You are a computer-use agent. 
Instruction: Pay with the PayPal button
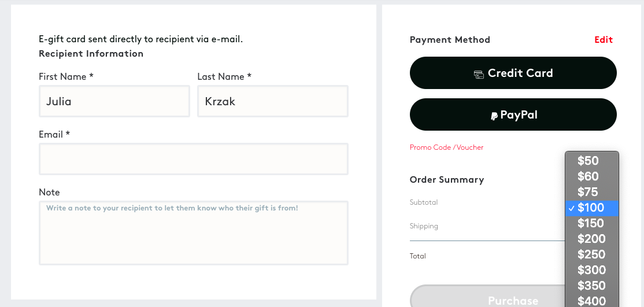pyautogui.click(x=513, y=114)
